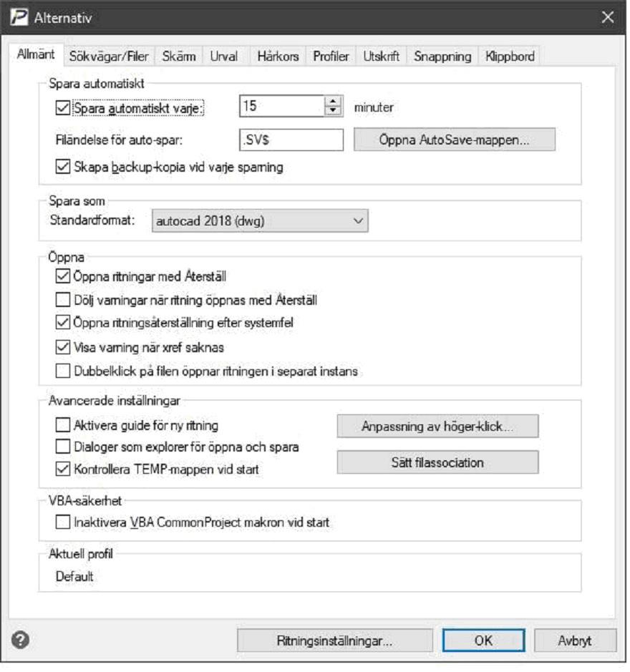Toggle 'Spara automatiskt varje' checkbox
Screen dimensions: 630x672
[63, 108]
